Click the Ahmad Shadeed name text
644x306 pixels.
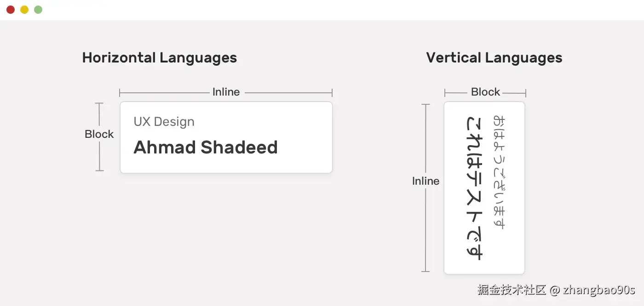205,147
